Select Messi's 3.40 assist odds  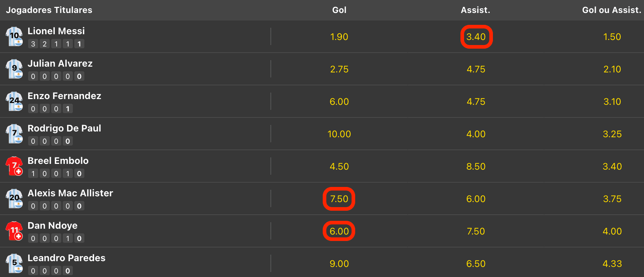point(476,37)
